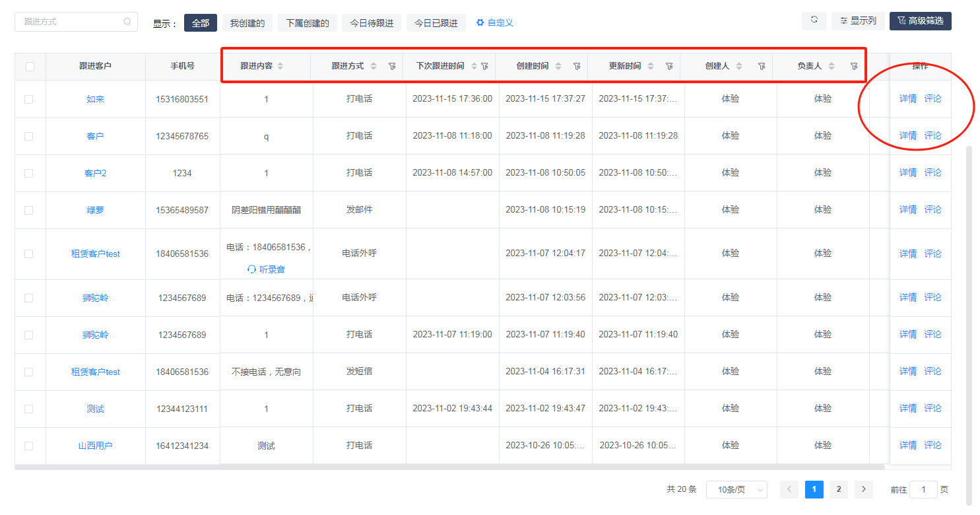
Task: Click the filter icon in 下次跟进时间 column
Action: [x=484, y=66]
